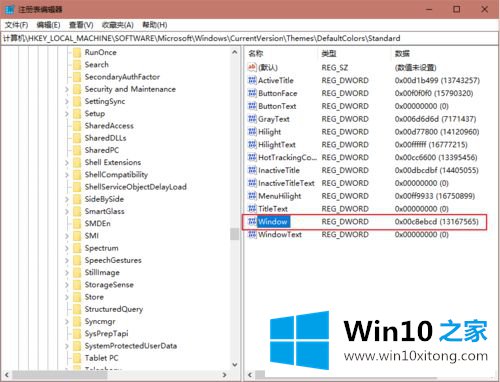Click the SharedDLLs folder icon
Screen dimensions: 500x382
(x=77, y=138)
